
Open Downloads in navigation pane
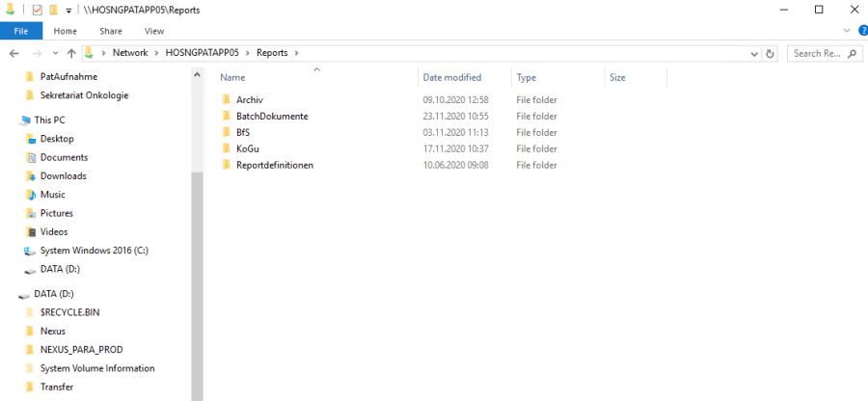[63, 175]
